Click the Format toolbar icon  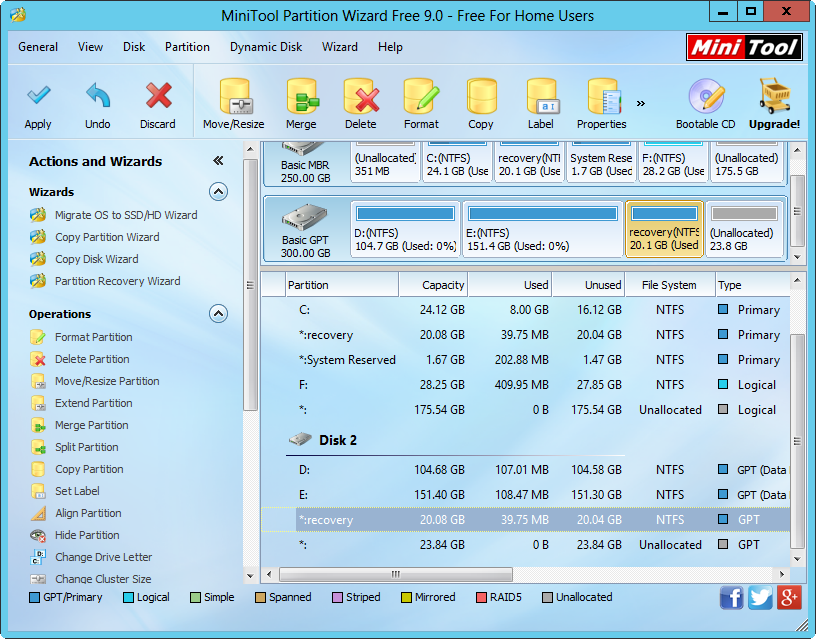click(x=422, y=96)
